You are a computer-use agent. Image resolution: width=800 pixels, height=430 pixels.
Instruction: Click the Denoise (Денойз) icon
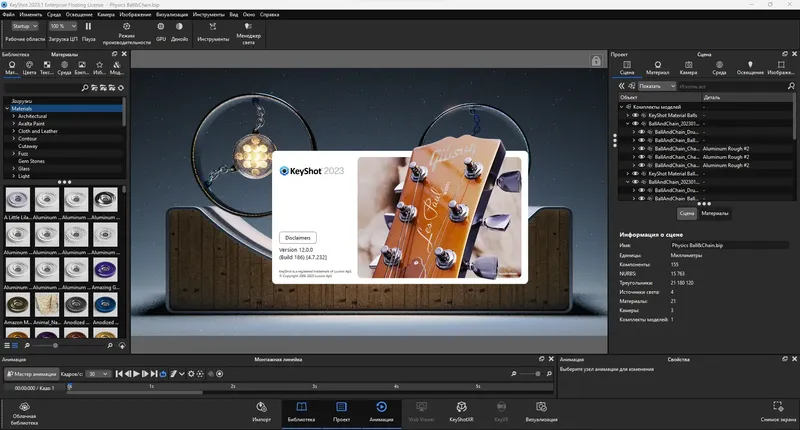pos(180,26)
